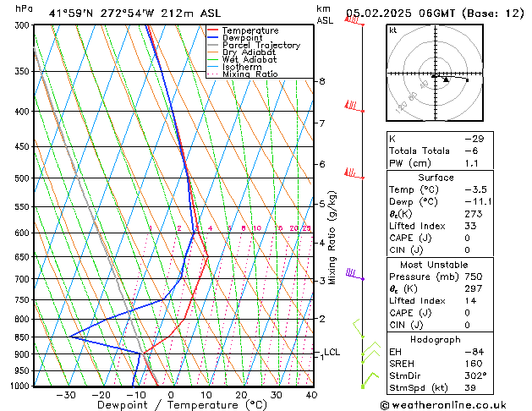Click the 'Hodograph' section heading
This screenshot has height=411, width=532.
[x=436, y=339]
